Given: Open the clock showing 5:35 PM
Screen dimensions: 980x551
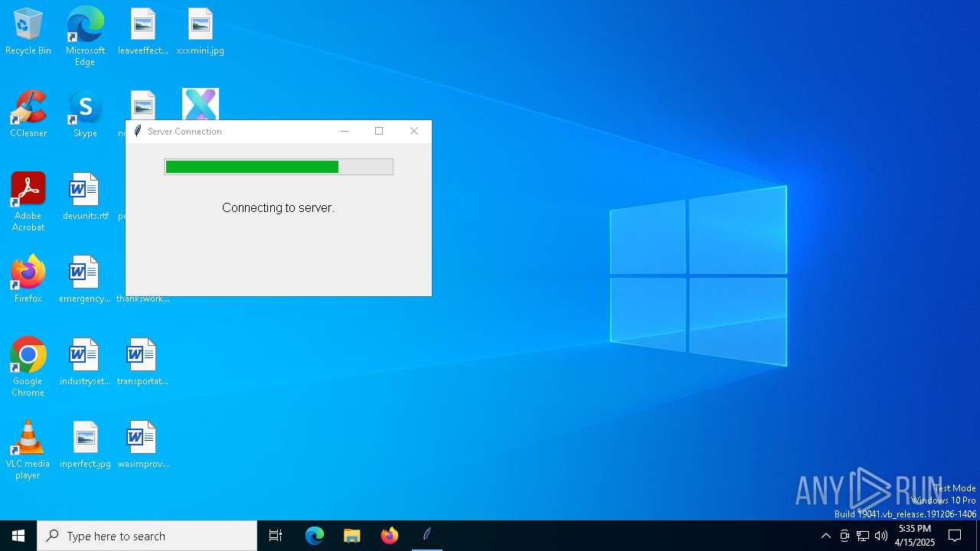Looking at the screenshot, I should point(915,536).
